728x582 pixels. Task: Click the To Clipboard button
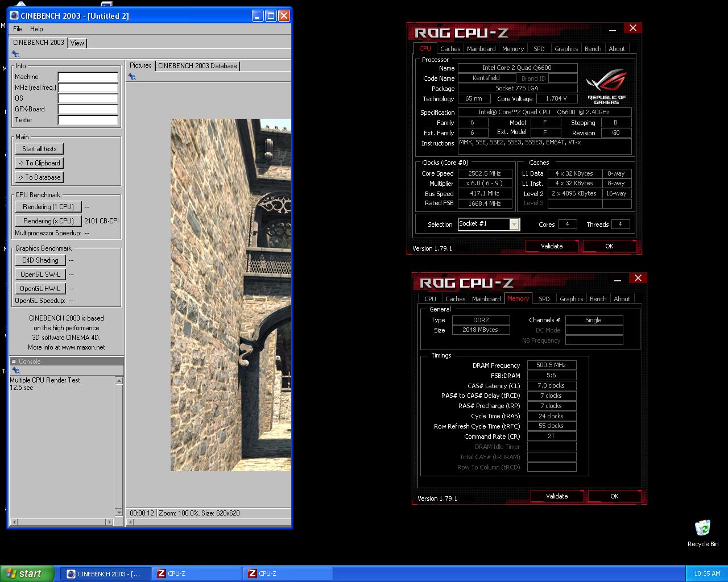39,163
